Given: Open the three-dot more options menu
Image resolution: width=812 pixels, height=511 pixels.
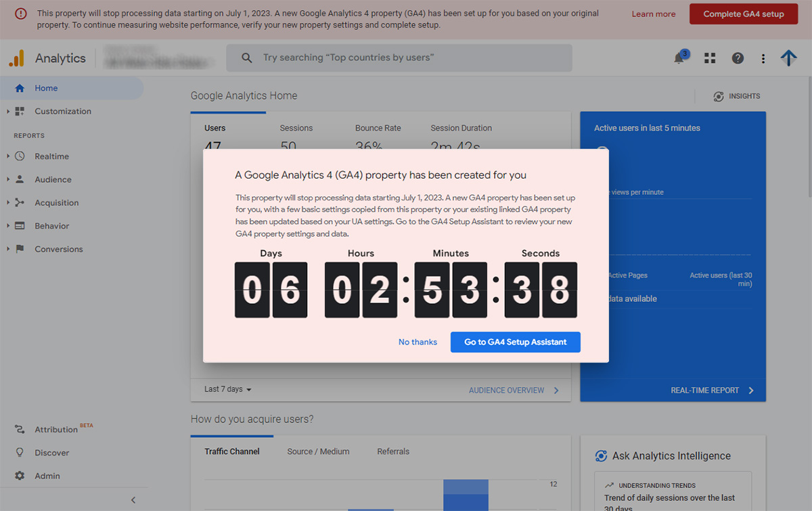Looking at the screenshot, I should [x=763, y=58].
